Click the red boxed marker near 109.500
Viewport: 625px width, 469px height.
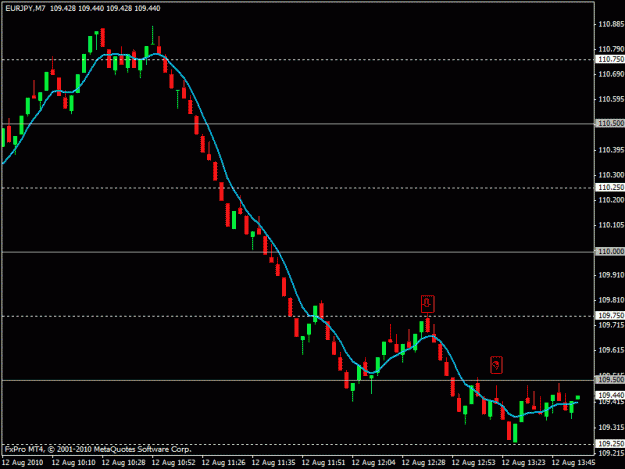(x=496, y=365)
